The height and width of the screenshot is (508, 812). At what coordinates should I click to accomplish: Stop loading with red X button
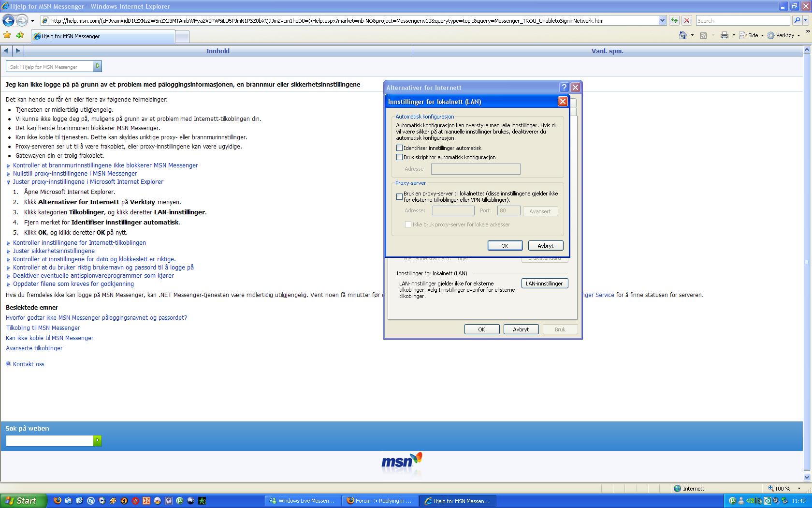686,20
